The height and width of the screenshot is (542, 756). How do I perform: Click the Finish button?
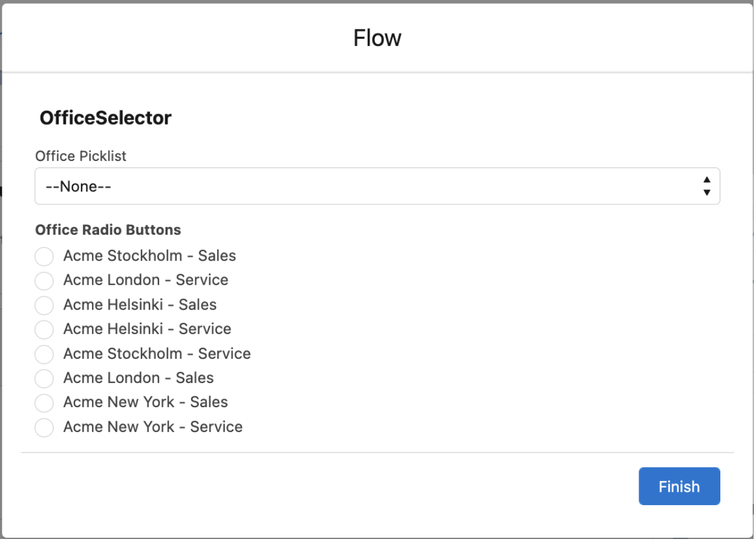pos(679,486)
